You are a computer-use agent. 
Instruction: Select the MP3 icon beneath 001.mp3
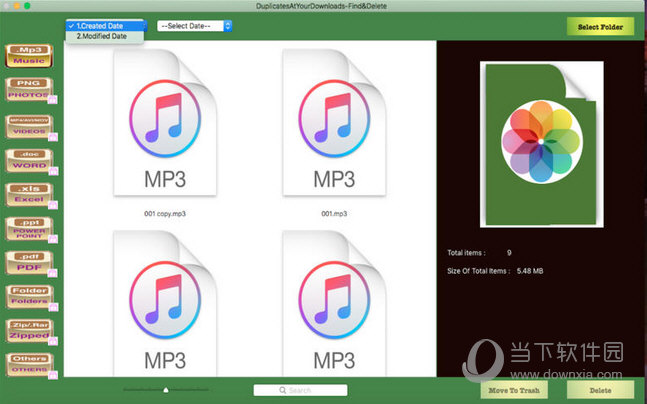[334, 303]
